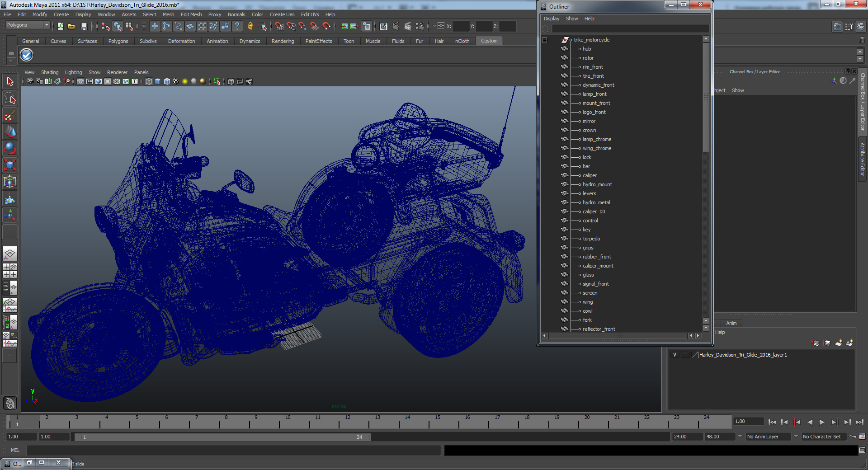Open the No Character Set dropdown arrow
Viewport: 868px width, 470px height.
[796, 437]
